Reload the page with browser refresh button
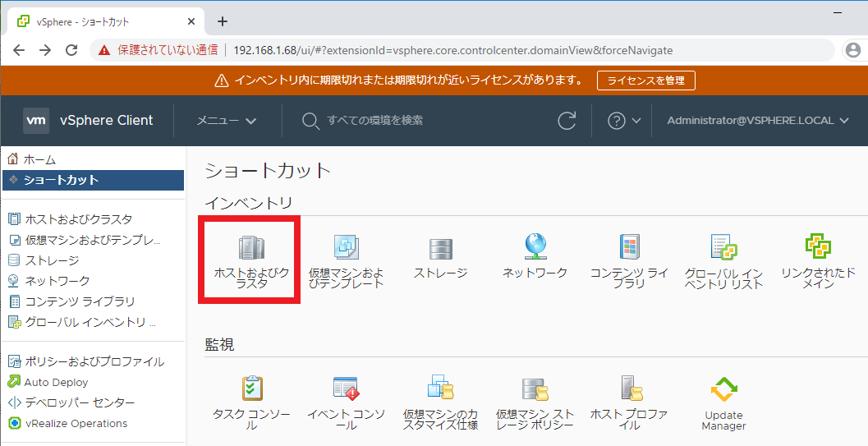 [71, 50]
